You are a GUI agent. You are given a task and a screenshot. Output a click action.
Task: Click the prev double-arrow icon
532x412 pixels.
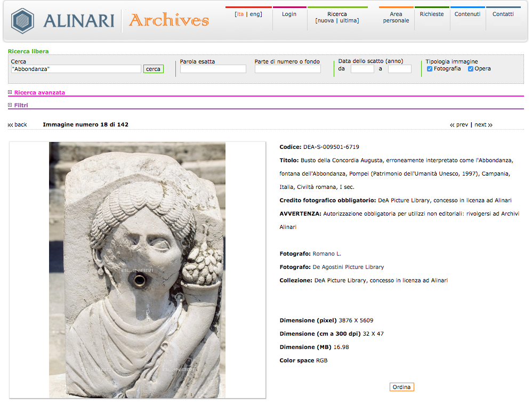452,125
